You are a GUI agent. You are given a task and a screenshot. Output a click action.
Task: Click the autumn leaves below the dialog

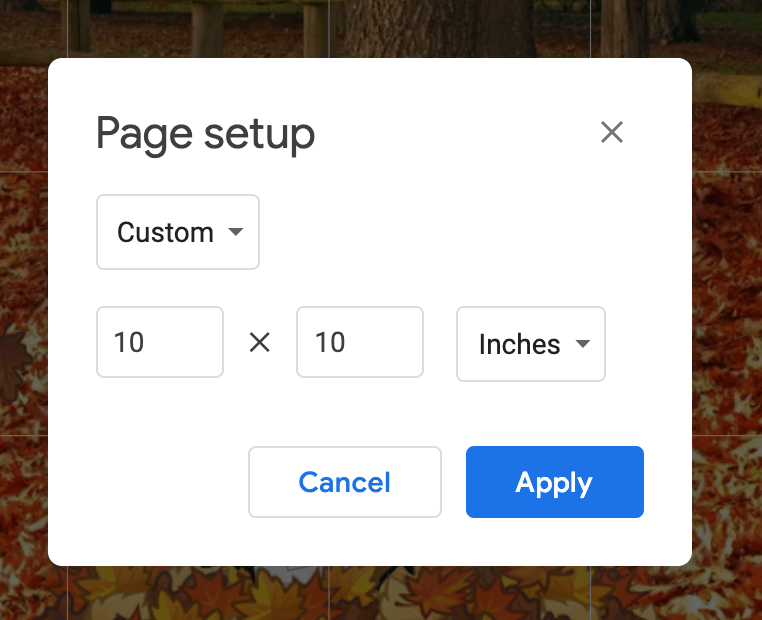tap(380, 595)
